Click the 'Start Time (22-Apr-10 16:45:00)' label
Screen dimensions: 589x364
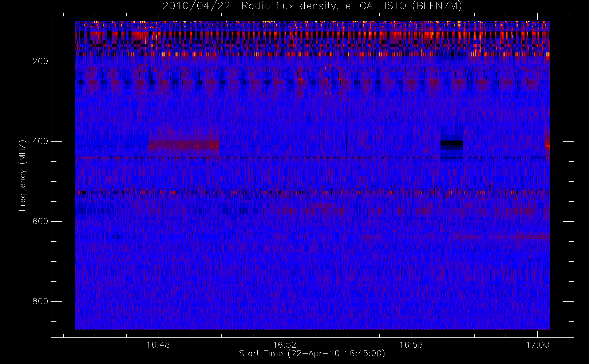(x=312, y=353)
